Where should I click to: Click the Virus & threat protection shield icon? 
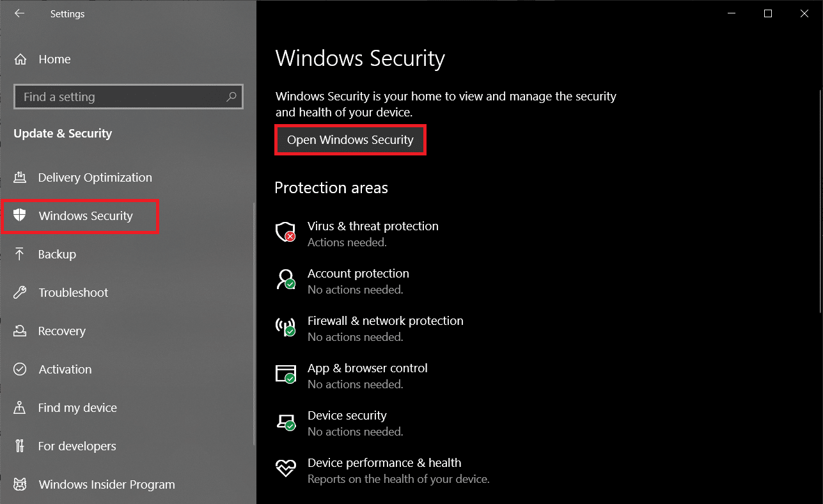tap(285, 232)
